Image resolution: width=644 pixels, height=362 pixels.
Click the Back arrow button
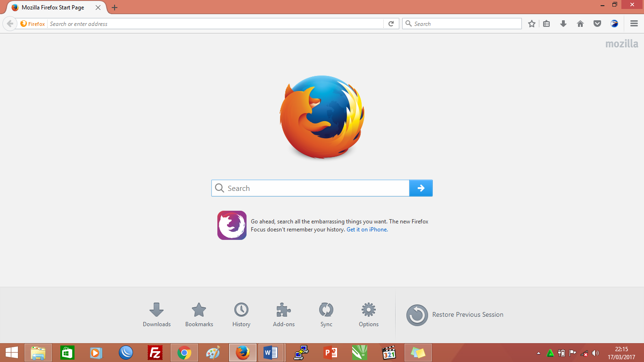[10, 24]
